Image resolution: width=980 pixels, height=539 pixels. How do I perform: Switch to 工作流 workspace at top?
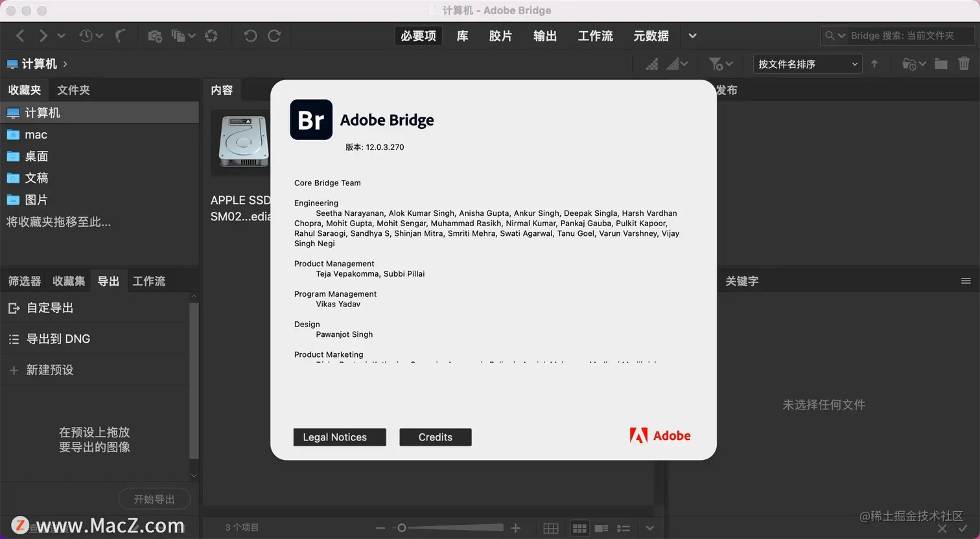click(x=595, y=36)
